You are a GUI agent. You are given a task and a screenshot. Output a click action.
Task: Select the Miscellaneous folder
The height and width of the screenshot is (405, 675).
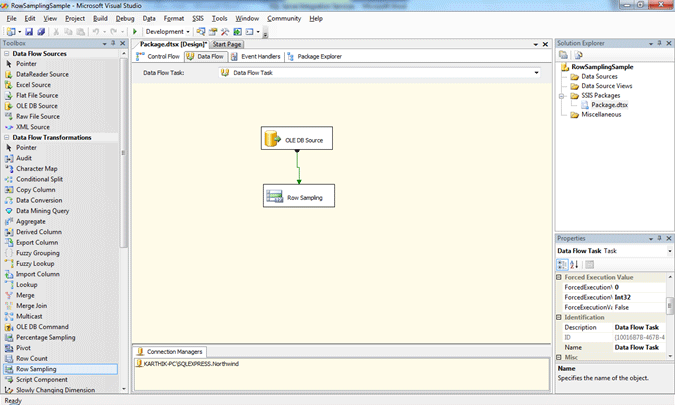click(x=601, y=114)
